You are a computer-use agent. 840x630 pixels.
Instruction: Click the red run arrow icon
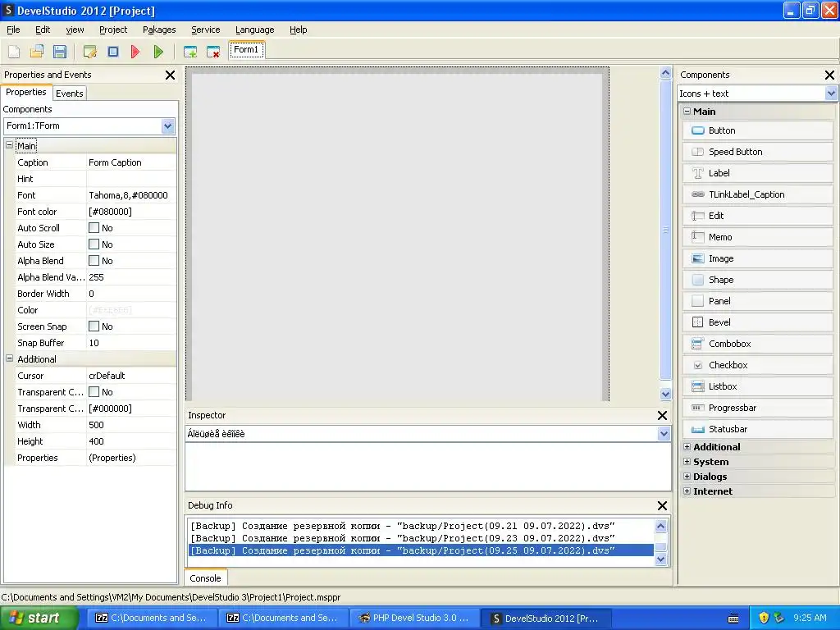[x=135, y=52]
